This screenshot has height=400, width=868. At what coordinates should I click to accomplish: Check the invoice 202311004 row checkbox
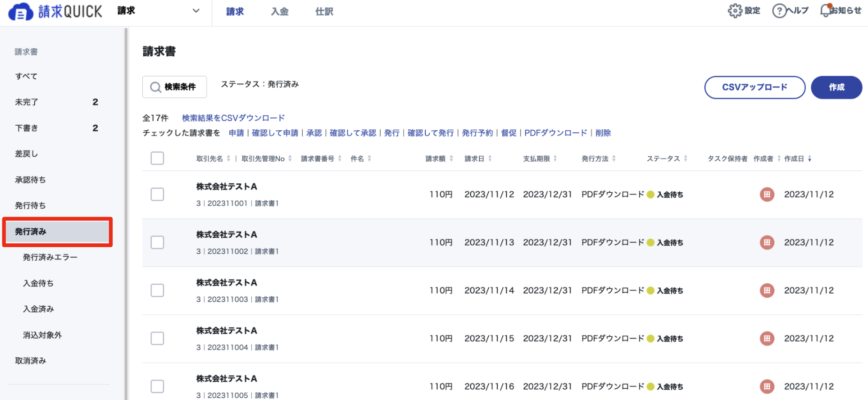tap(157, 339)
